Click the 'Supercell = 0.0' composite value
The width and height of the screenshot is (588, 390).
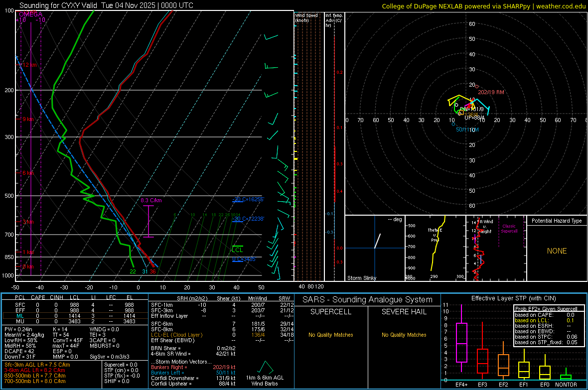tap(121, 365)
